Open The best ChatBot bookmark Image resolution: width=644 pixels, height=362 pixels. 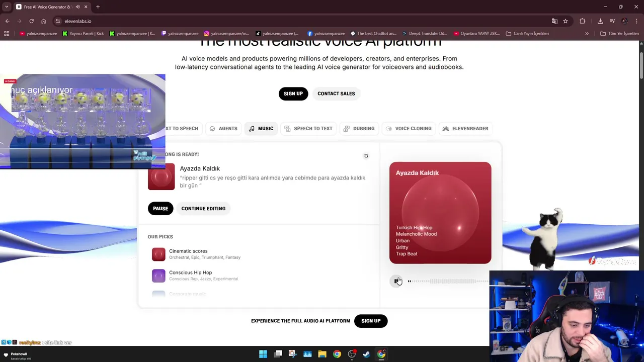click(373, 34)
